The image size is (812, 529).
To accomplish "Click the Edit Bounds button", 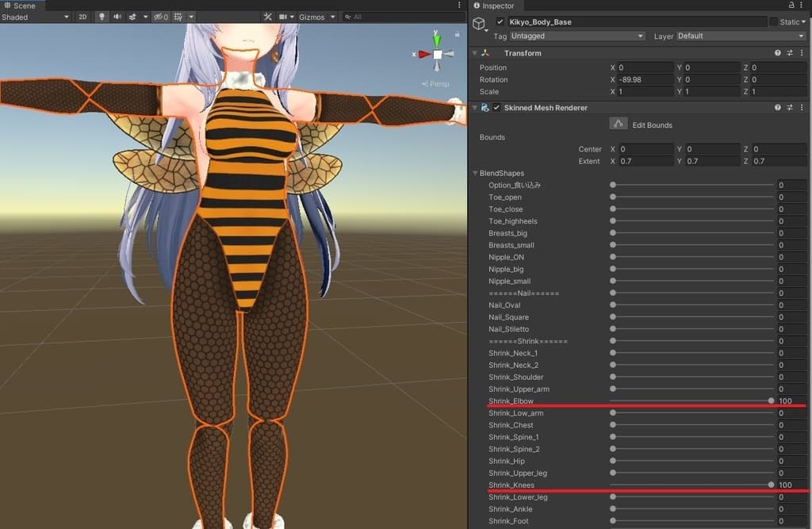I will coord(619,124).
